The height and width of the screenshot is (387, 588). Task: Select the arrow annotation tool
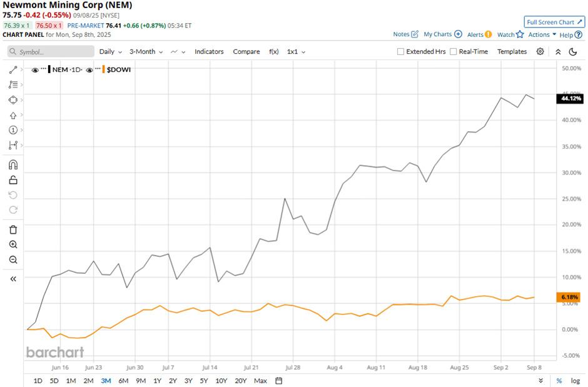pyautogui.click(x=13, y=116)
